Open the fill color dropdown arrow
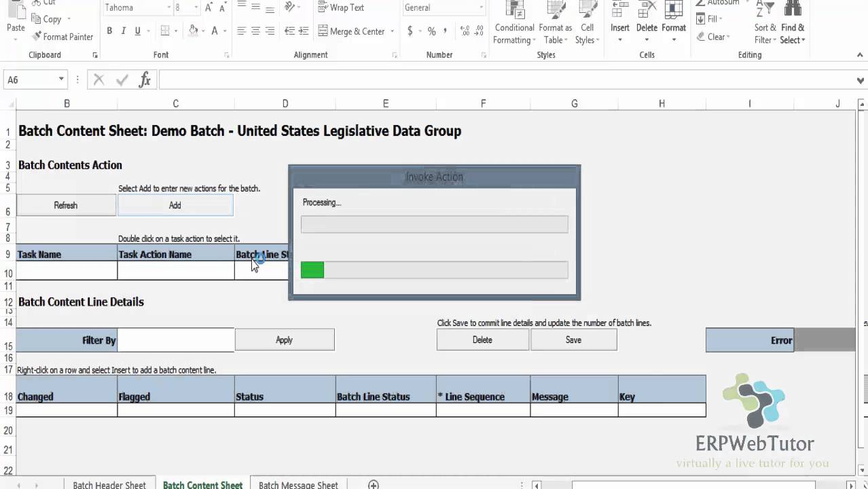The height and width of the screenshot is (489, 868). click(x=204, y=31)
